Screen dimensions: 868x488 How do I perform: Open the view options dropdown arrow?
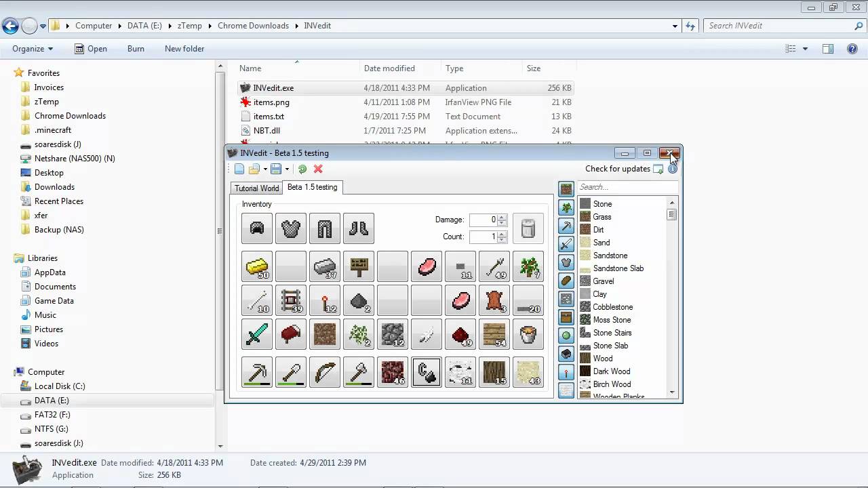click(x=805, y=49)
